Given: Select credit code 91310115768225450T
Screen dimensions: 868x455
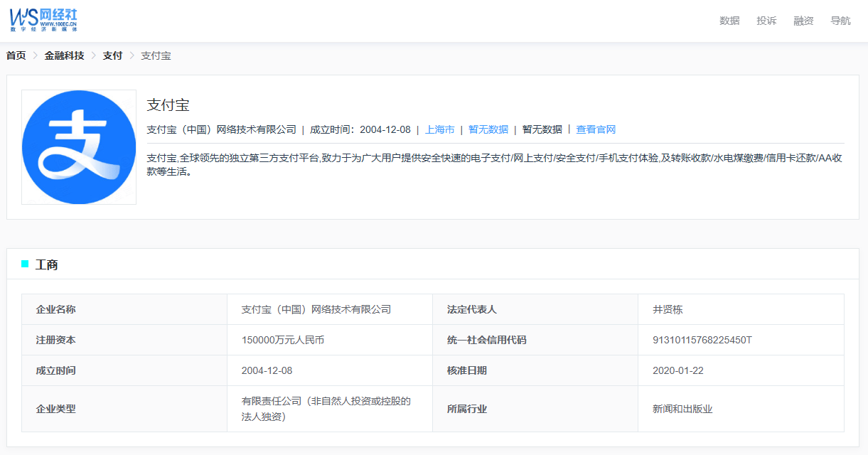Looking at the screenshot, I should (702, 340).
